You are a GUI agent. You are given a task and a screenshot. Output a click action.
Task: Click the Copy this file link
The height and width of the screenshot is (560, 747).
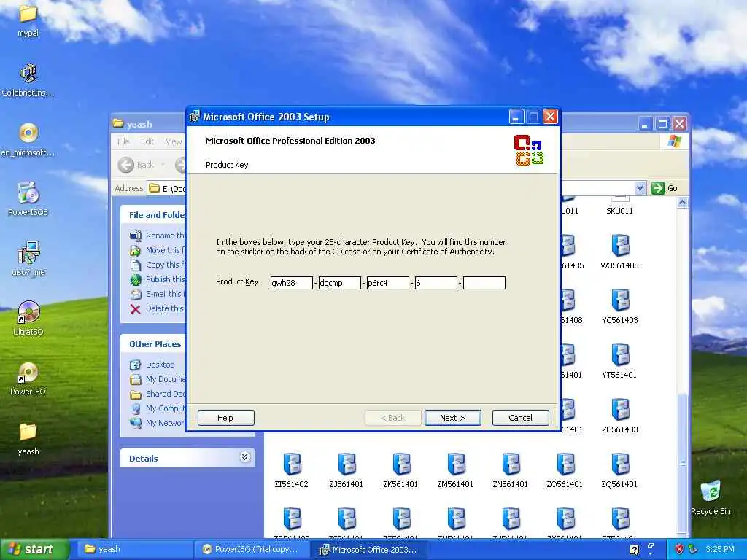click(166, 265)
